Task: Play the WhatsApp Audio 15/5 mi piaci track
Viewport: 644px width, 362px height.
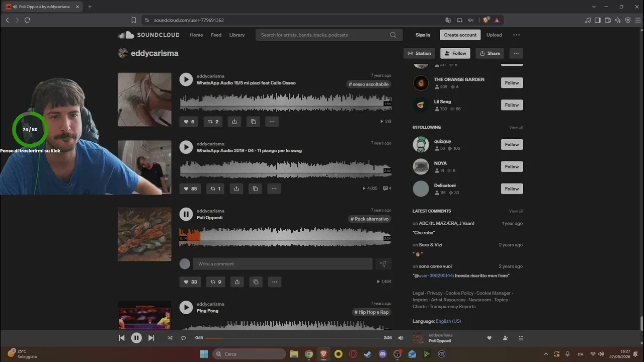Action: (186, 79)
